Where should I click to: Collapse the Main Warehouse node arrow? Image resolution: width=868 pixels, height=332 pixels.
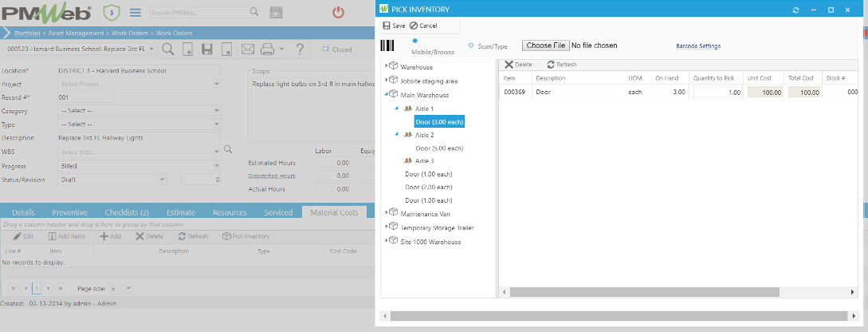387,95
